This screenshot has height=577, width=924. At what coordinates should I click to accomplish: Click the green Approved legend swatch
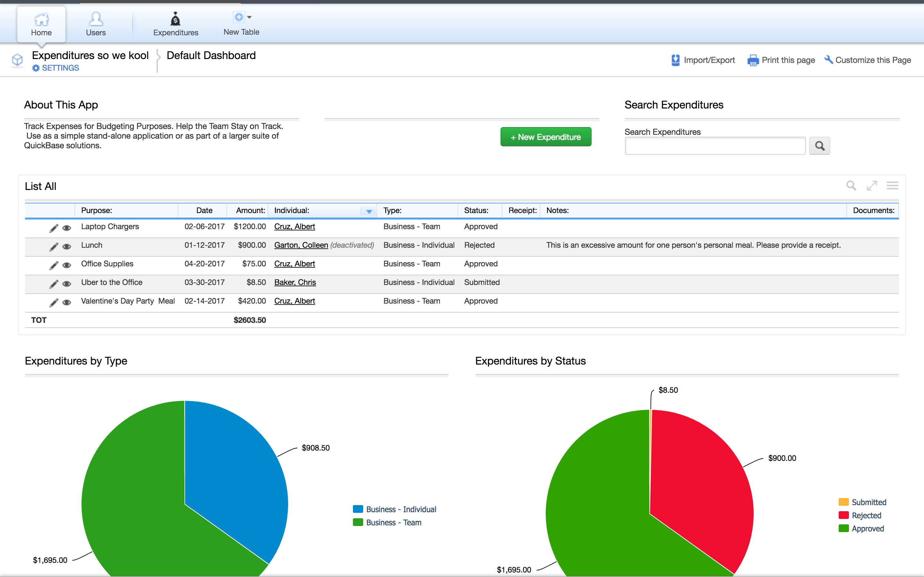pyautogui.click(x=843, y=528)
